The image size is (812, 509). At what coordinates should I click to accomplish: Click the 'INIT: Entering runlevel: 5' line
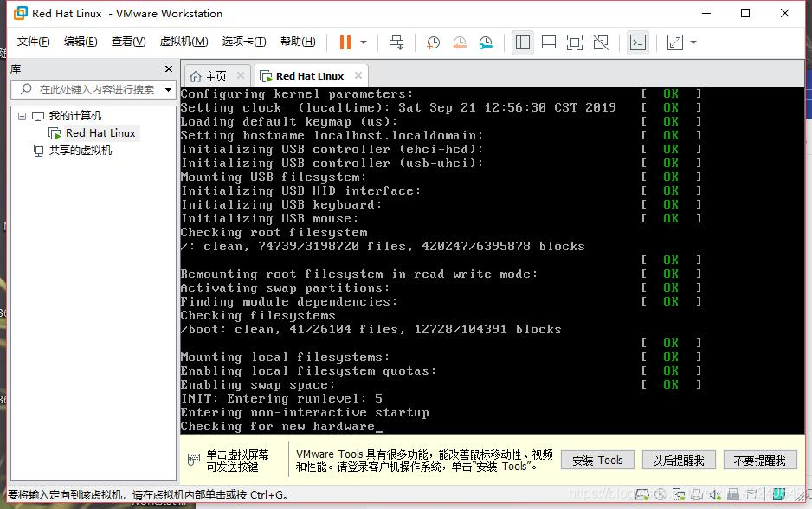tap(281, 399)
